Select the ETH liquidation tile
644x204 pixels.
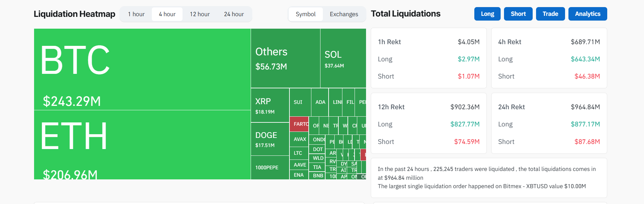(142, 145)
